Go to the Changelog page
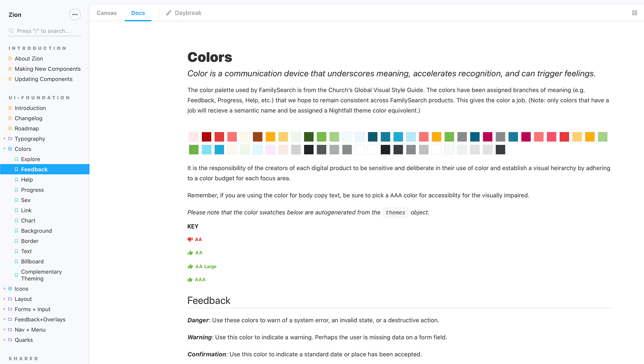Image resolution: width=644 pixels, height=364 pixels. [x=29, y=118]
